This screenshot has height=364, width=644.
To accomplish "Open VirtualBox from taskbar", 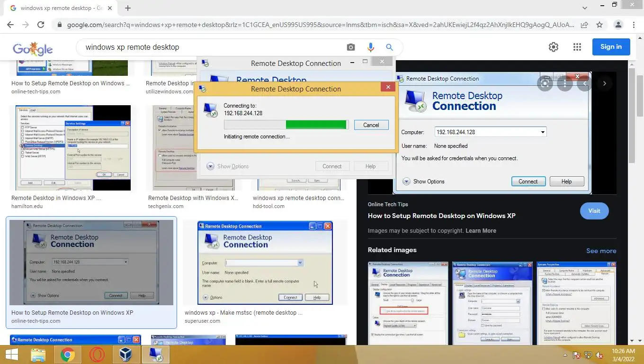I will [x=125, y=355].
